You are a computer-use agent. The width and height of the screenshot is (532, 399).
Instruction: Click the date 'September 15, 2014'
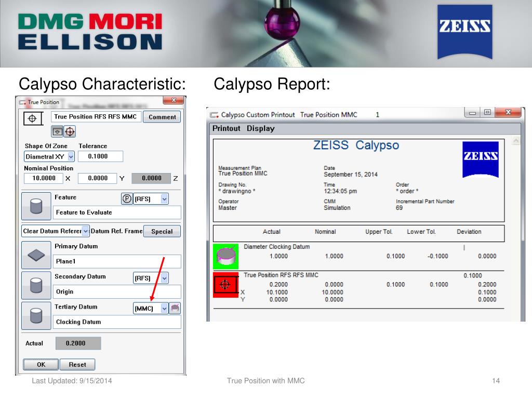351,175
